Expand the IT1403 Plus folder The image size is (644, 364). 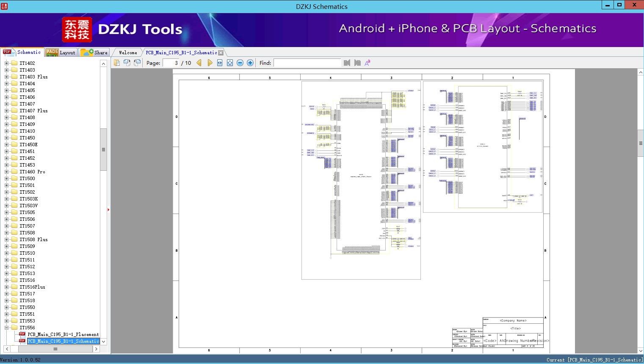tap(6, 77)
